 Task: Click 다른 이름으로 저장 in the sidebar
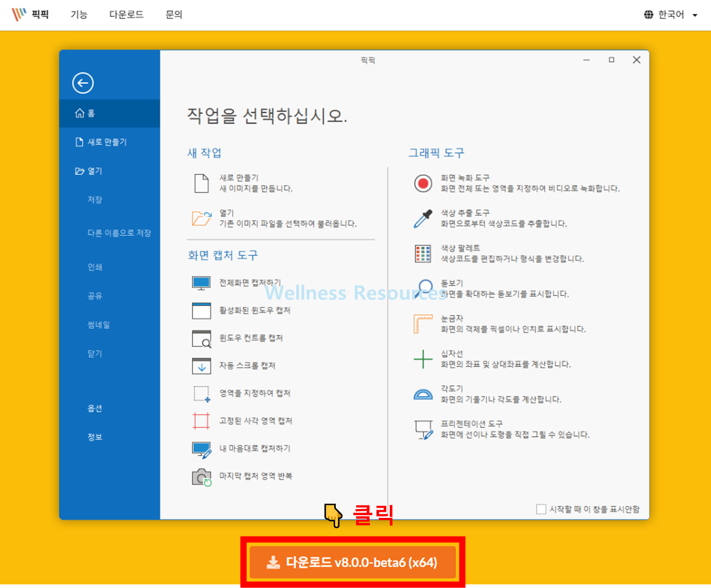(x=119, y=233)
